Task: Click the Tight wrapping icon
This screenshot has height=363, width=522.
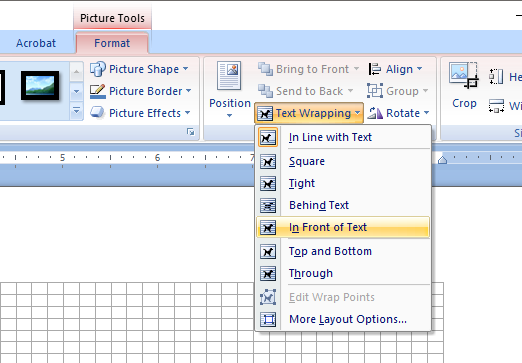Action: click(268, 184)
